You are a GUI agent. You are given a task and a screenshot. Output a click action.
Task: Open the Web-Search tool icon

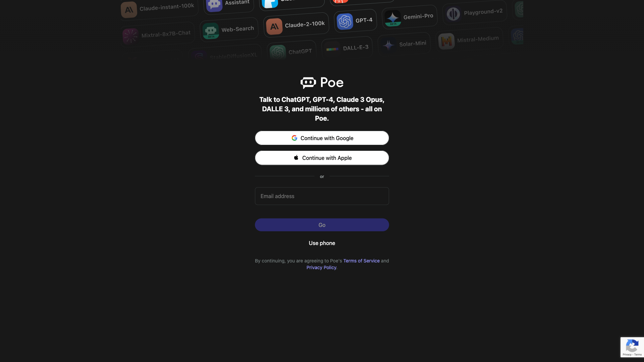[x=210, y=32]
